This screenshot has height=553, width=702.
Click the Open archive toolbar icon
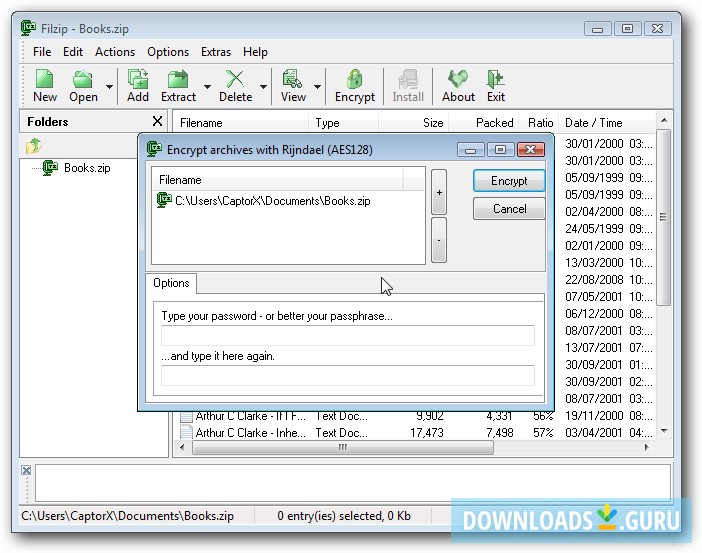(83, 86)
